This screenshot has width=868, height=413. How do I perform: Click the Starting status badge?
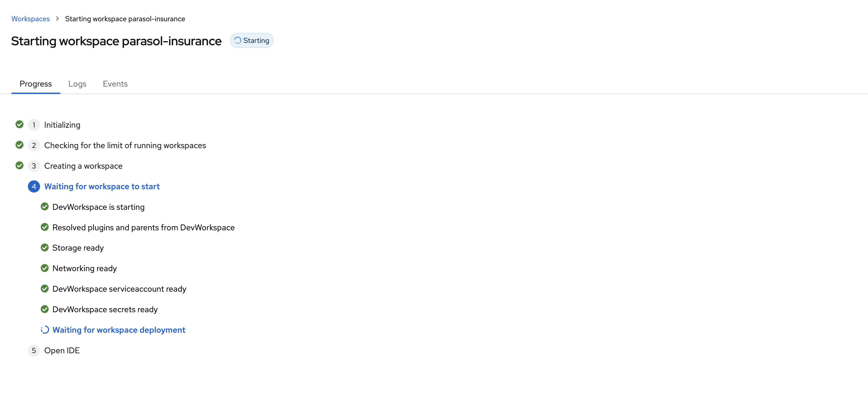252,40
